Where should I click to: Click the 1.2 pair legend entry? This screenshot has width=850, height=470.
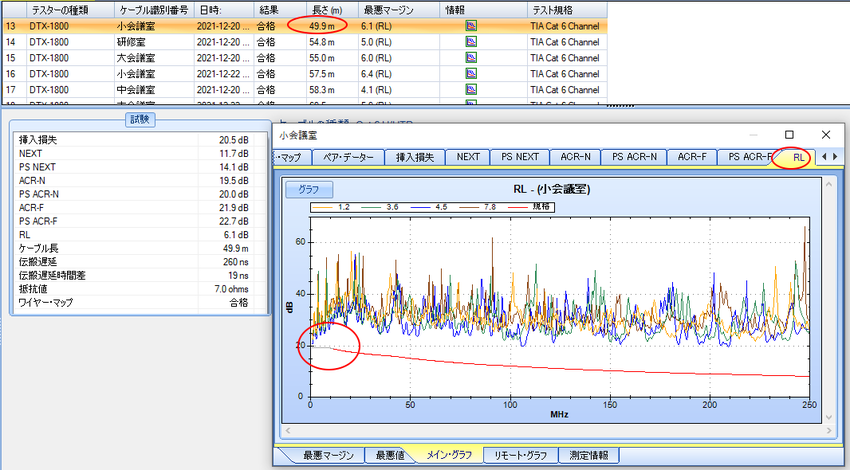point(332,207)
